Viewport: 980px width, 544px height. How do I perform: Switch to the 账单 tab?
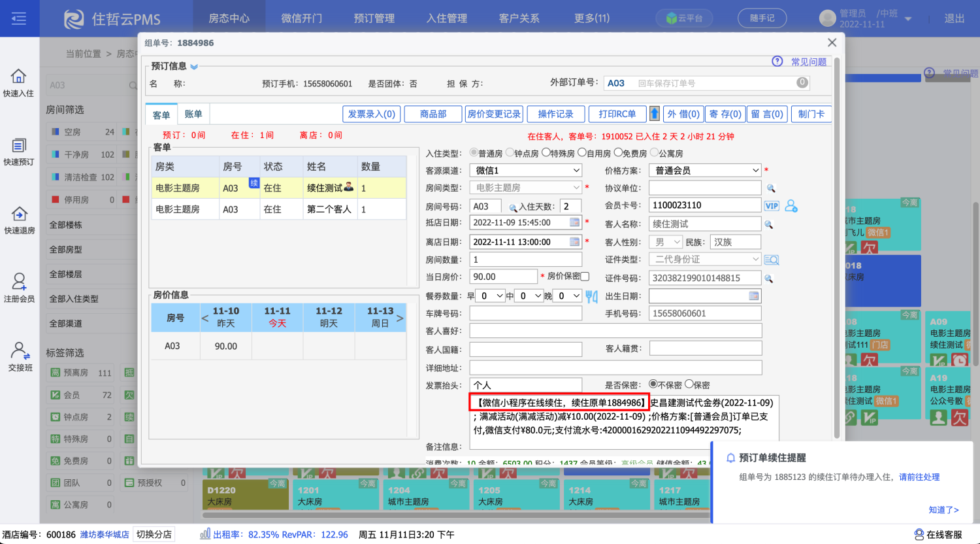click(x=193, y=114)
